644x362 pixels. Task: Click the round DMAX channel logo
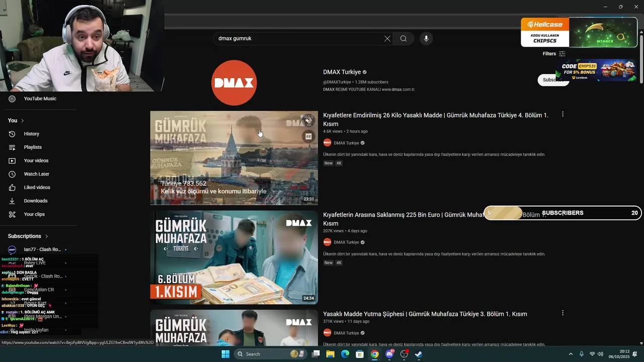click(234, 83)
